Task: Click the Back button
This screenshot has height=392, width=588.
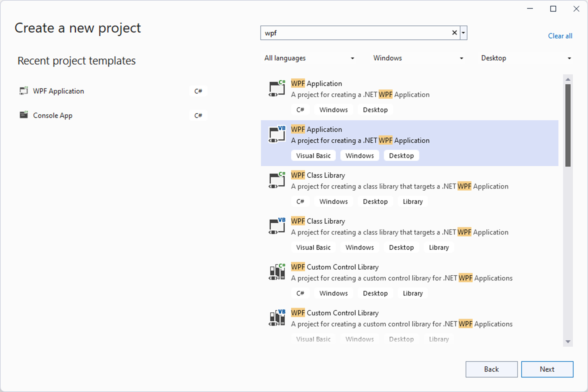Action: 491,369
